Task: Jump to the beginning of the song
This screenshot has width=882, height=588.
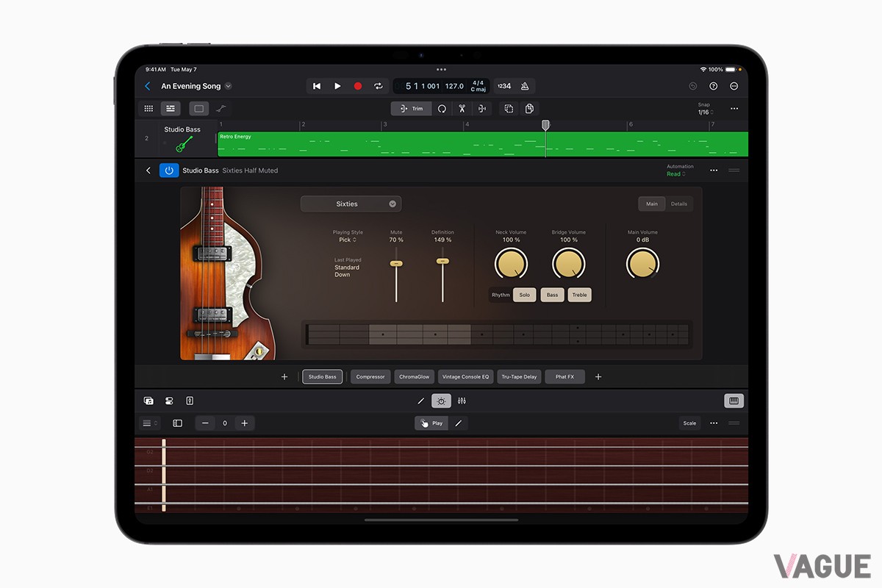Action: [x=317, y=86]
